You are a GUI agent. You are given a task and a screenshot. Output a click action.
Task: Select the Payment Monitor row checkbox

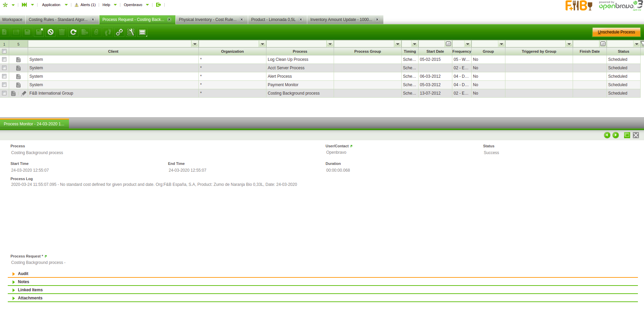tap(4, 85)
